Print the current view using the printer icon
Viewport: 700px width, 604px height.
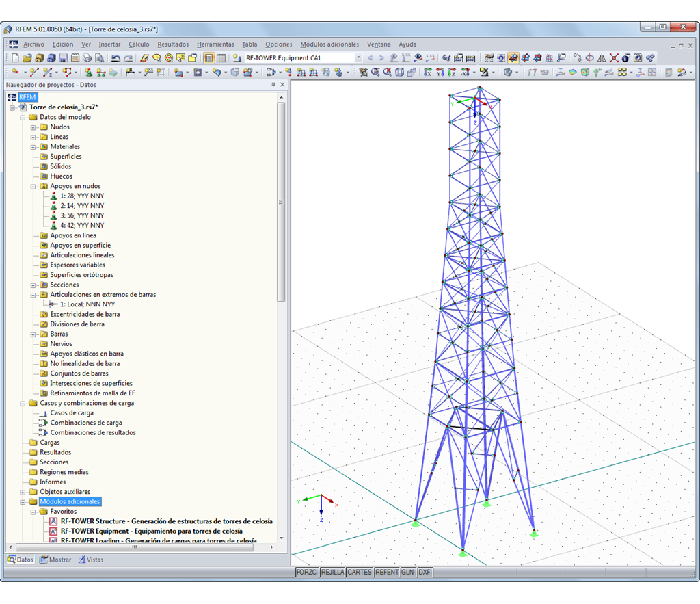tap(87, 58)
